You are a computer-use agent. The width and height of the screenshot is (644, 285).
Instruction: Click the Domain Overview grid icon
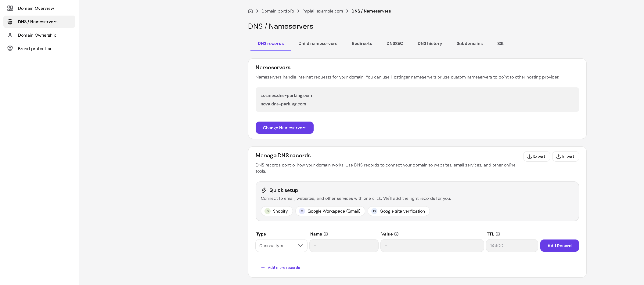coord(10,8)
